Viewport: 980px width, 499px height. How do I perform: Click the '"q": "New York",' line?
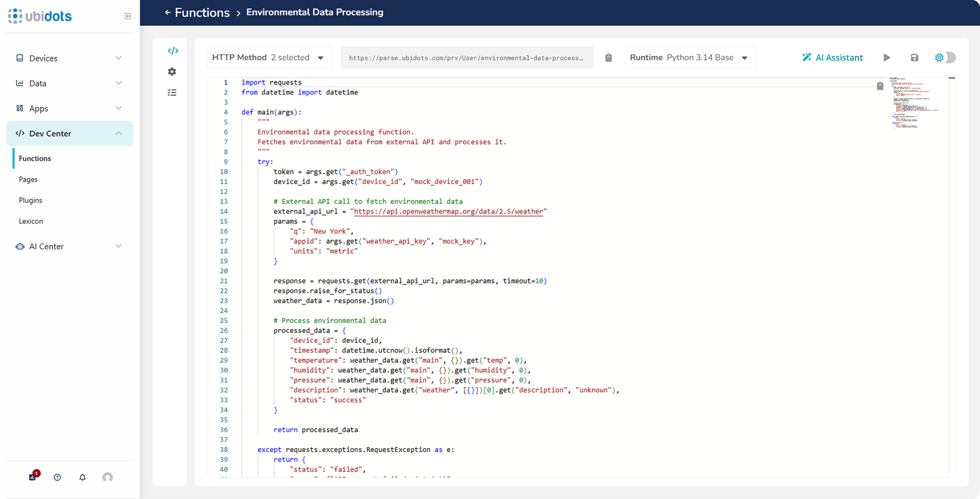click(321, 231)
